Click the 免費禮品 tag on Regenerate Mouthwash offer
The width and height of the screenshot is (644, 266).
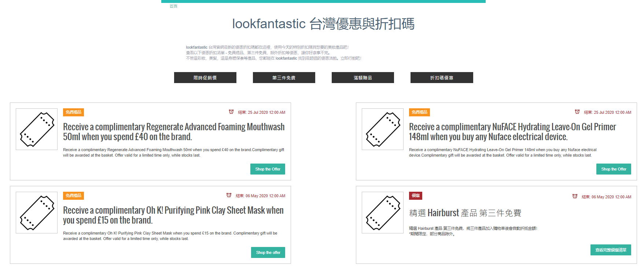pos(73,112)
